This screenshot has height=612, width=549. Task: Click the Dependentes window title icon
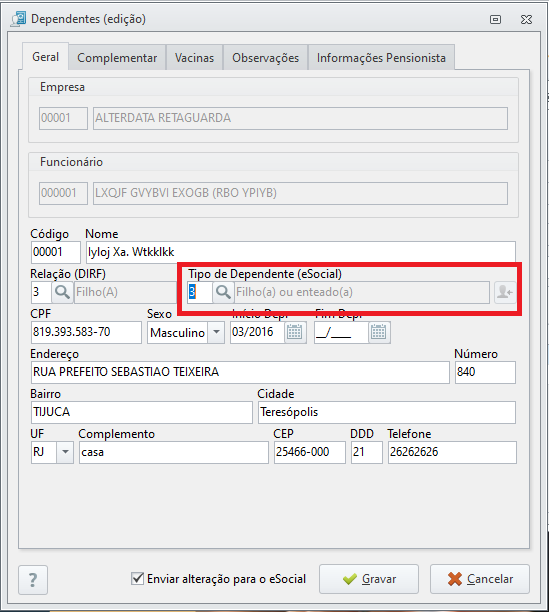18,19
